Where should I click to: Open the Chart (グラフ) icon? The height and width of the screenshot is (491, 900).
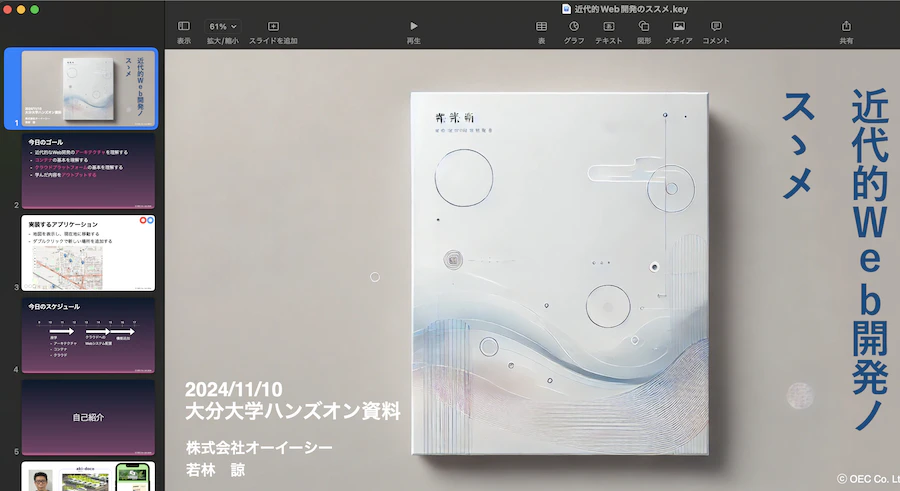574,26
